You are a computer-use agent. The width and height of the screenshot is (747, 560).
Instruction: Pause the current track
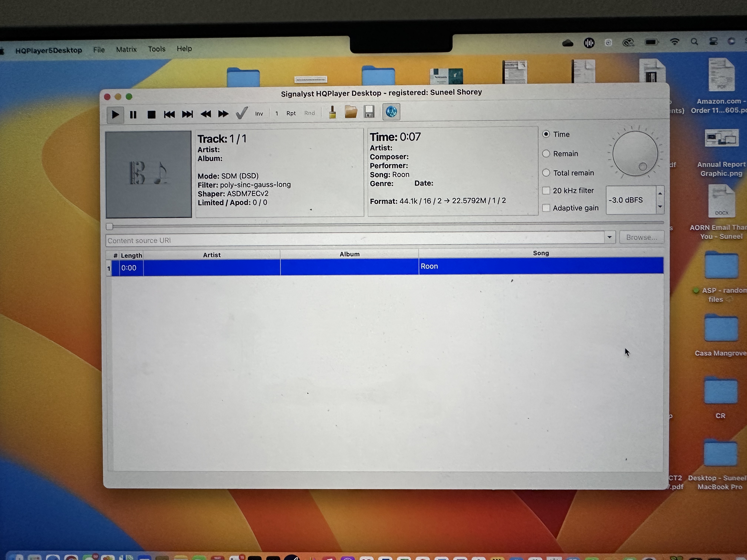[x=133, y=115]
